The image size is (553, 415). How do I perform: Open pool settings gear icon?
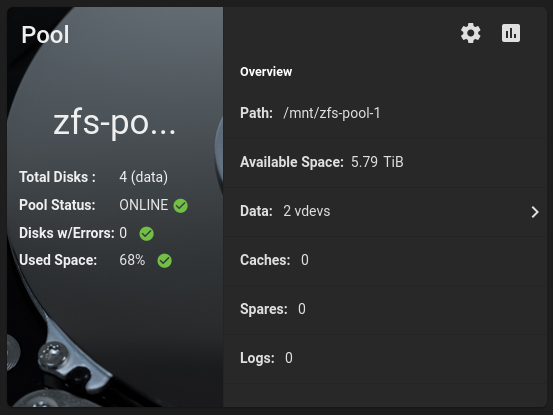pyautogui.click(x=470, y=33)
